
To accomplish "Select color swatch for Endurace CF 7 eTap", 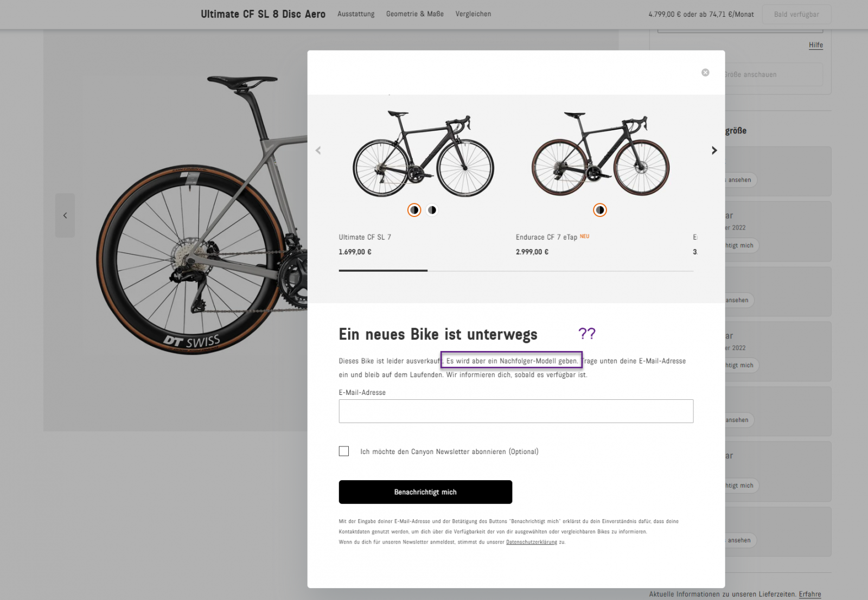I will [x=599, y=210].
